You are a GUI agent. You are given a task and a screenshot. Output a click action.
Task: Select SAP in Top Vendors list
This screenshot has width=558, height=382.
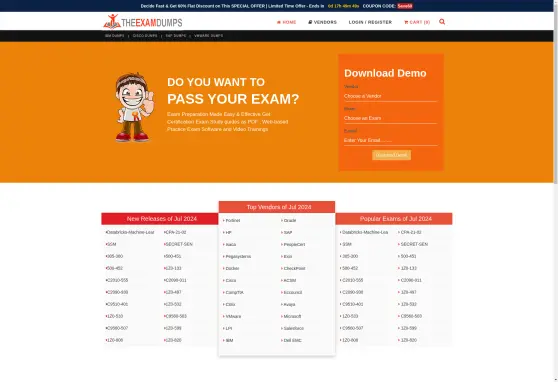(x=288, y=233)
